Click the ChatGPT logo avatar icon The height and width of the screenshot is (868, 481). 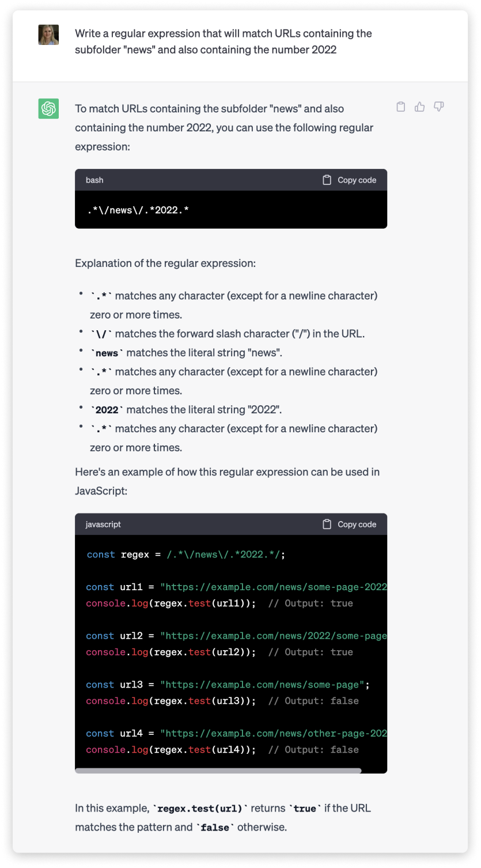[48, 108]
